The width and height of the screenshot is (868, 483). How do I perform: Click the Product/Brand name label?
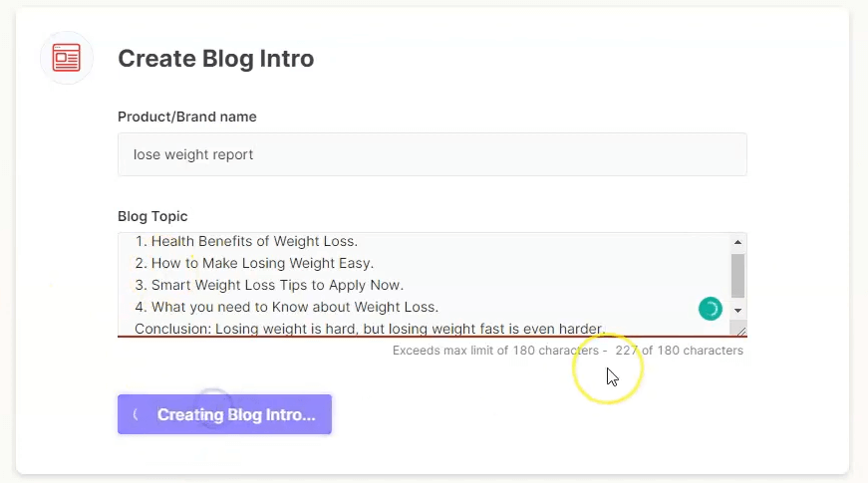[x=187, y=117]
